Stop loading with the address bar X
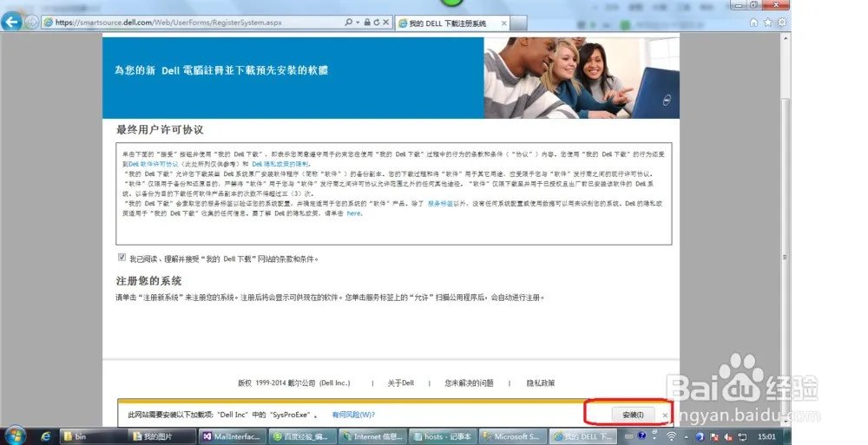This screenshot has width=868, height=445. [386, 23]
